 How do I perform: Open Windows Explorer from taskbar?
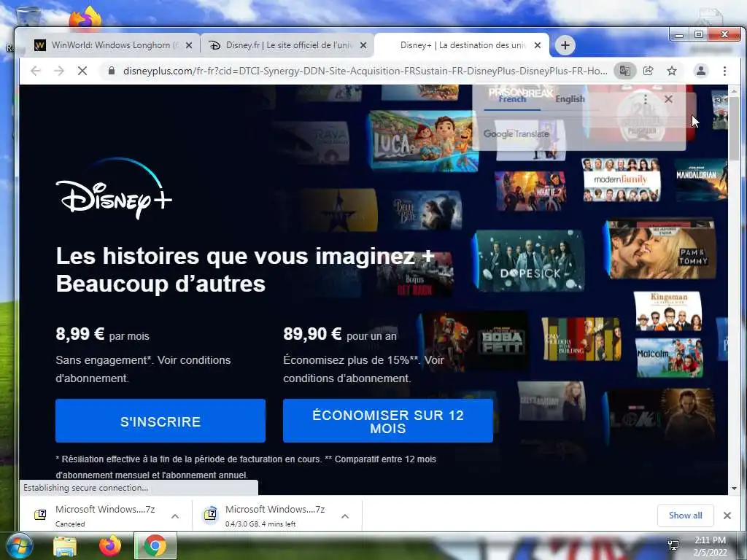pos(65,546)
